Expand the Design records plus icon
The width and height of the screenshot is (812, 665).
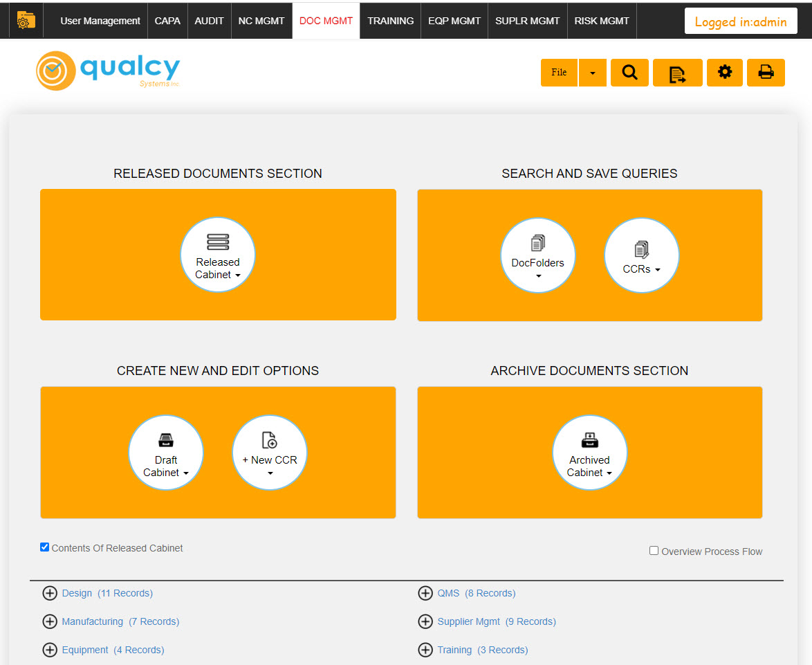click(x=50, y=593)
